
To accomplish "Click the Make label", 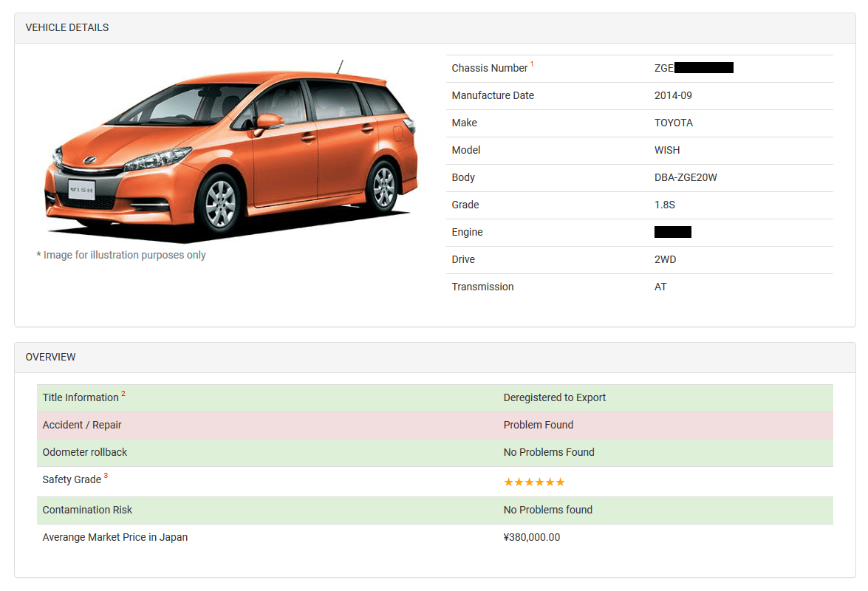I will click(x=465, y=123).
